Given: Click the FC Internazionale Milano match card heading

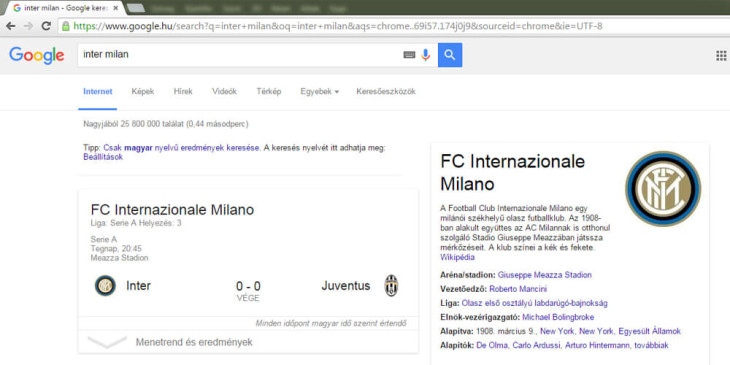Looking at the screenshot, I should [x=172, y=210].
